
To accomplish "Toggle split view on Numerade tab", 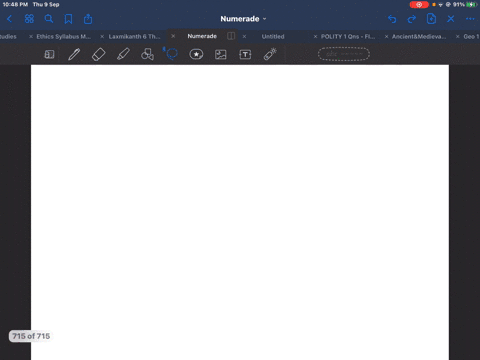I will click(x=231, y=36).
